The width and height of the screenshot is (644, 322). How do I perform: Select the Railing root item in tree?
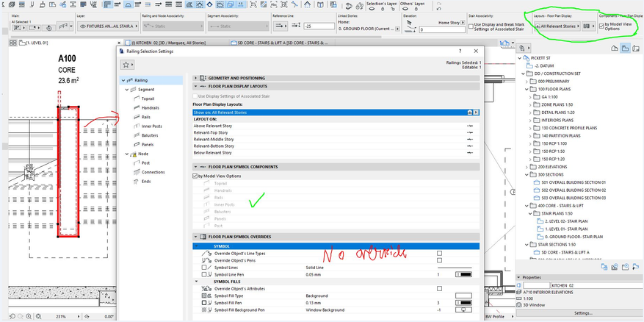pos(151,81)
